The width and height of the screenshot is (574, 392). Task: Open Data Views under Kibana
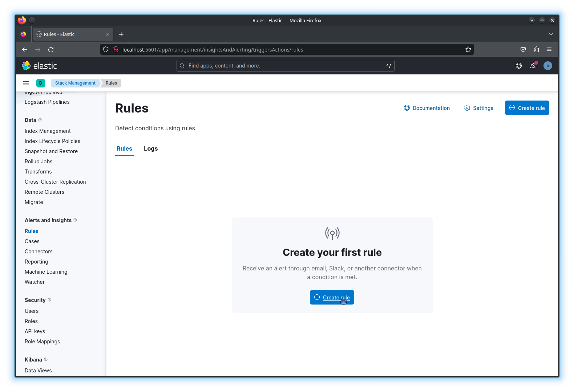[38, 371]
